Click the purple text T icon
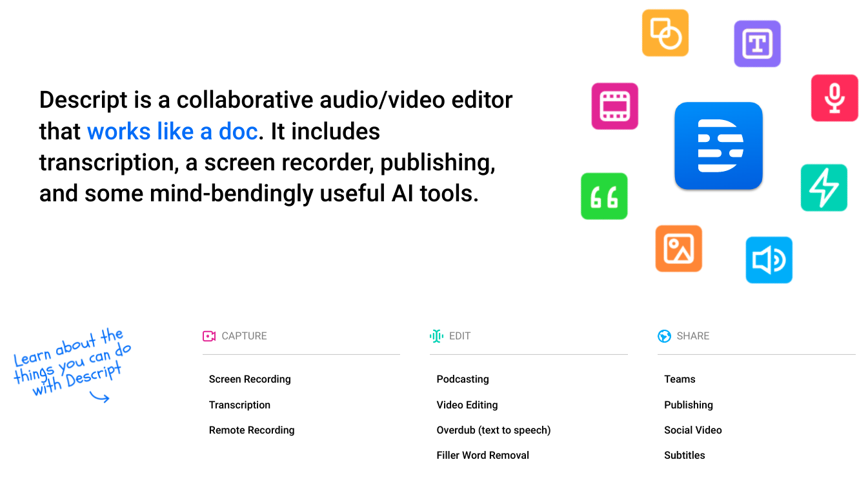Image resolution: width=868 pixels, height=482 pixels. pos(757,44)
